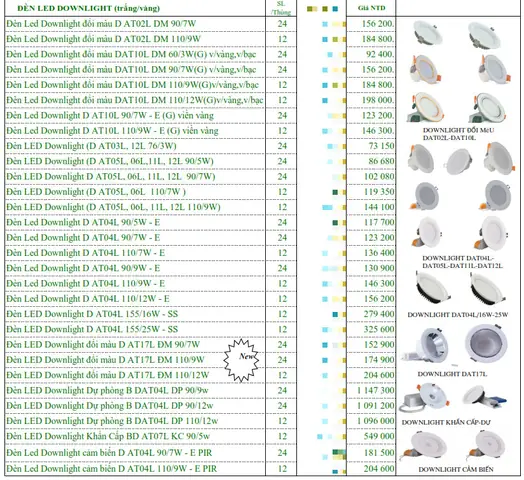This screenshot has height=480, width=524.
Task: Select row 'DAT10L DM 60/3W(G) v/vàng,v/bạc'
Action: pyautogui.click(x=131, y=54)
